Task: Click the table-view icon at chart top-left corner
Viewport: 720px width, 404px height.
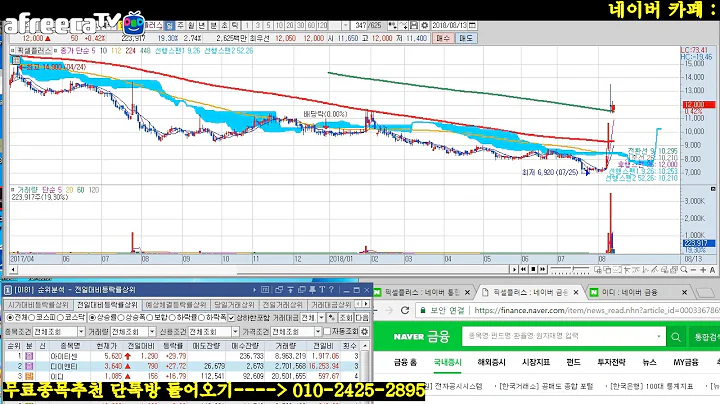Action: point(16,60)
